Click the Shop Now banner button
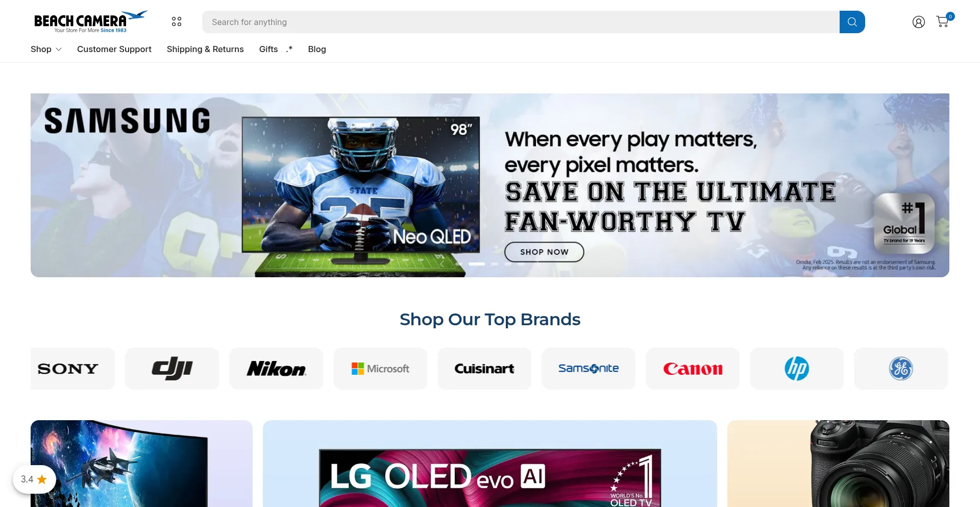The width and height of the screenshot is (980, 507). [x=544, y=252]
